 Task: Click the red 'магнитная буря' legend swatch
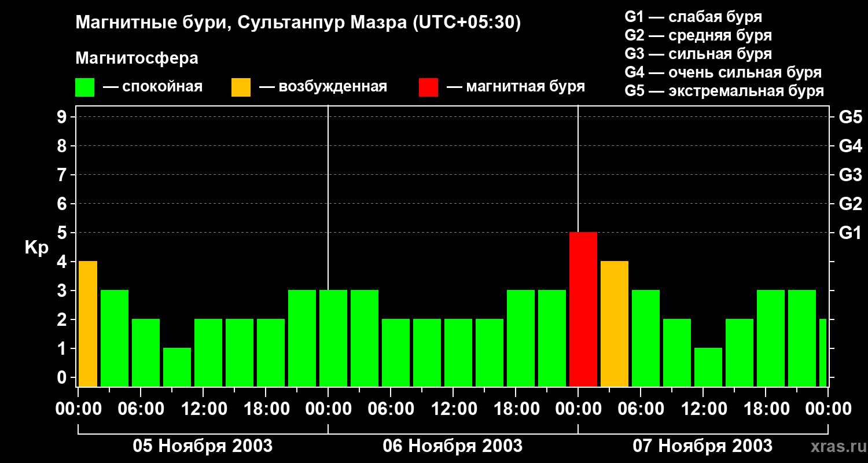429,87
